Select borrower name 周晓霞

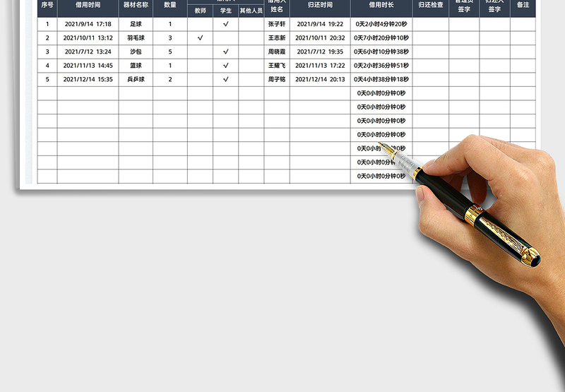coord(277,52)
